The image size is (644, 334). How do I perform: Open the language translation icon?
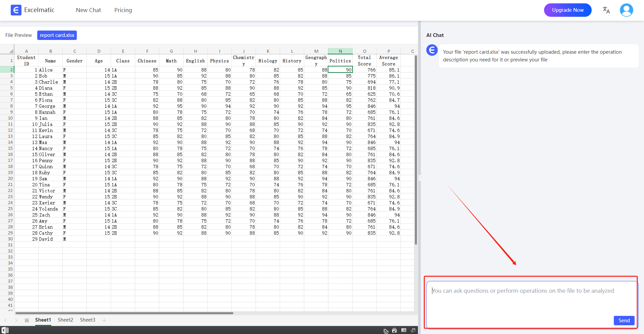606,10
